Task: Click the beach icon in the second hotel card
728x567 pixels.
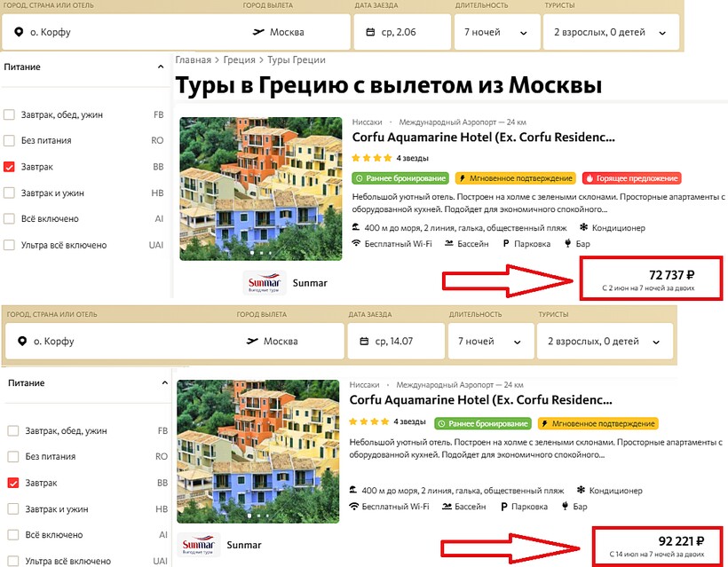Action: click(x=353, y=490)
